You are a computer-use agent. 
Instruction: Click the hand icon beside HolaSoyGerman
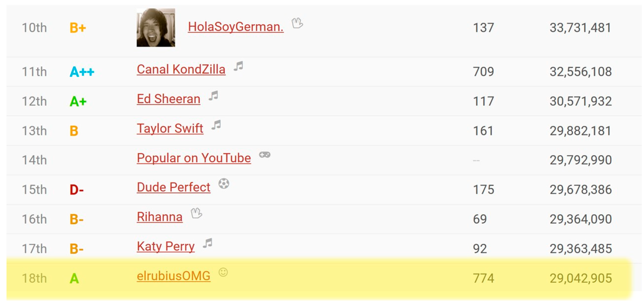tap(297, 24)
